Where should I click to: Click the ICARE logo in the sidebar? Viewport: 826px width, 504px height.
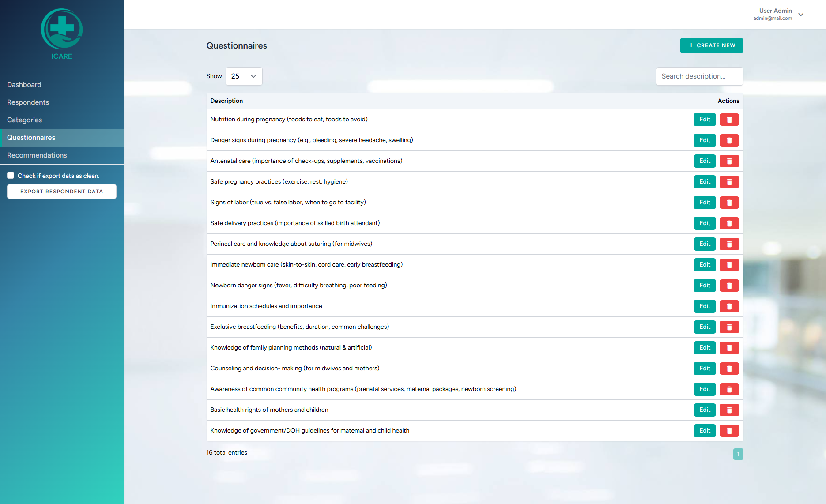(61, 33)
